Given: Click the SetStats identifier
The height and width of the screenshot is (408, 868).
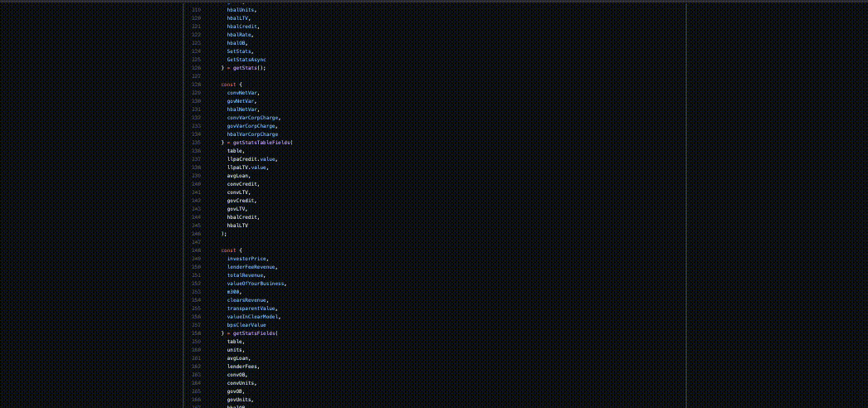Looking at the screenshot, I should coord(240,51).
